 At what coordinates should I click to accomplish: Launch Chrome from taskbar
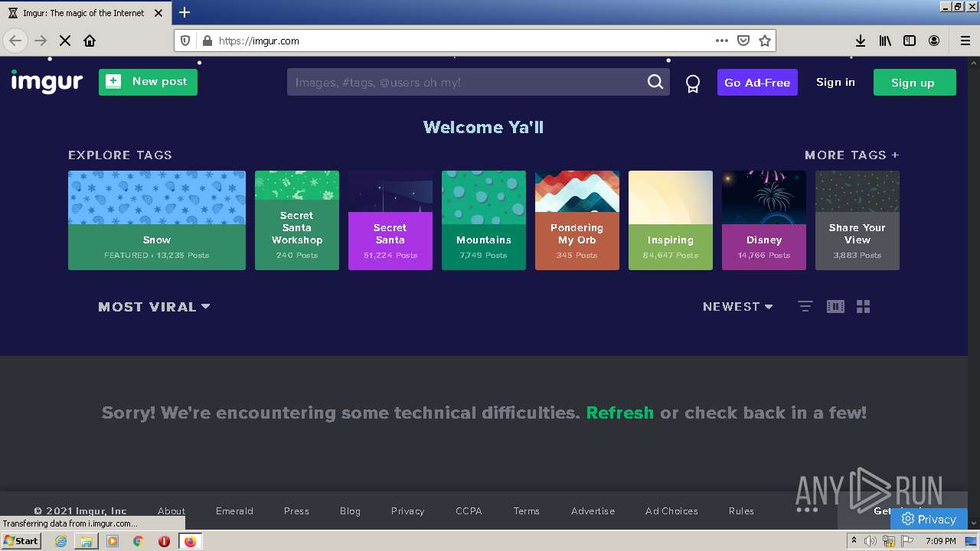139,541
